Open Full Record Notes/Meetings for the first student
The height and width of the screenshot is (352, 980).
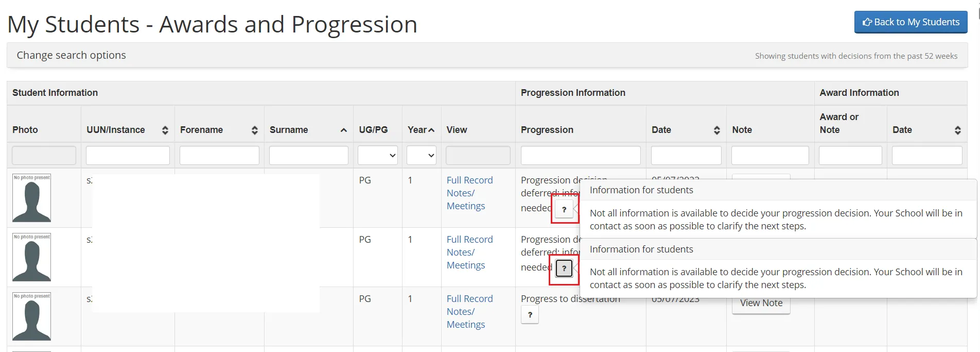469,193
